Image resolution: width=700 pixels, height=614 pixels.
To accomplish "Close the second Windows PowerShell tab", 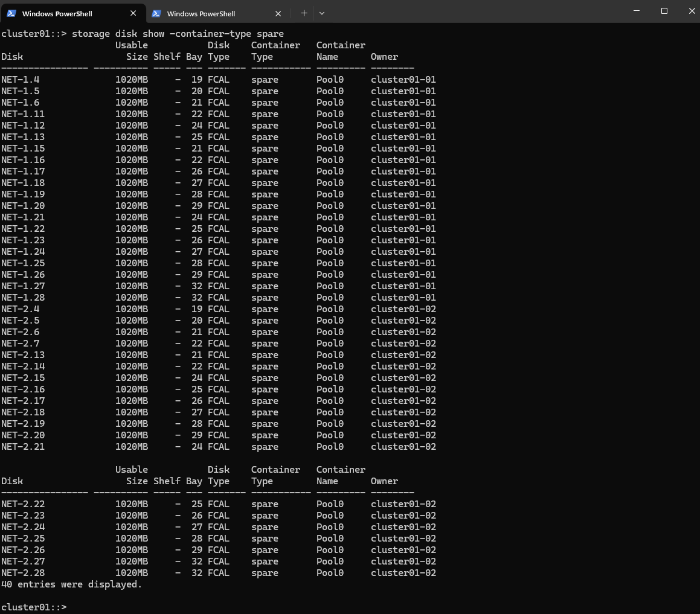I will click(278, 13).
